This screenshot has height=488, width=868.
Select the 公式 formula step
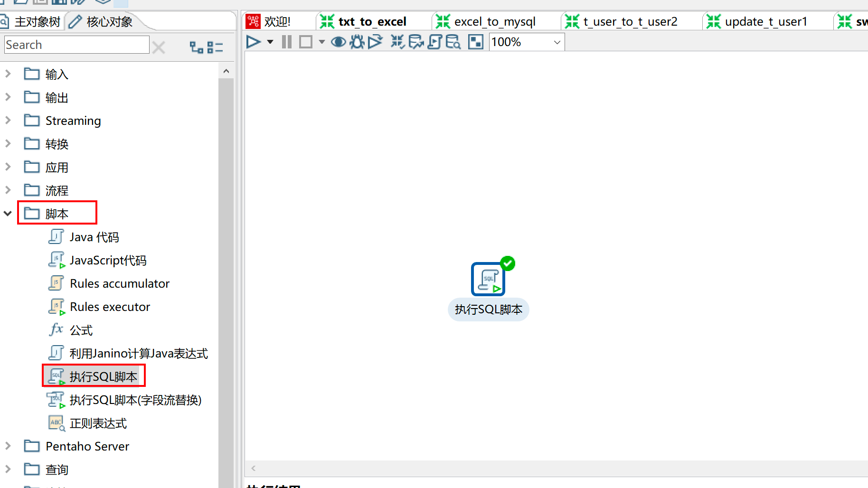pos(71,330)
